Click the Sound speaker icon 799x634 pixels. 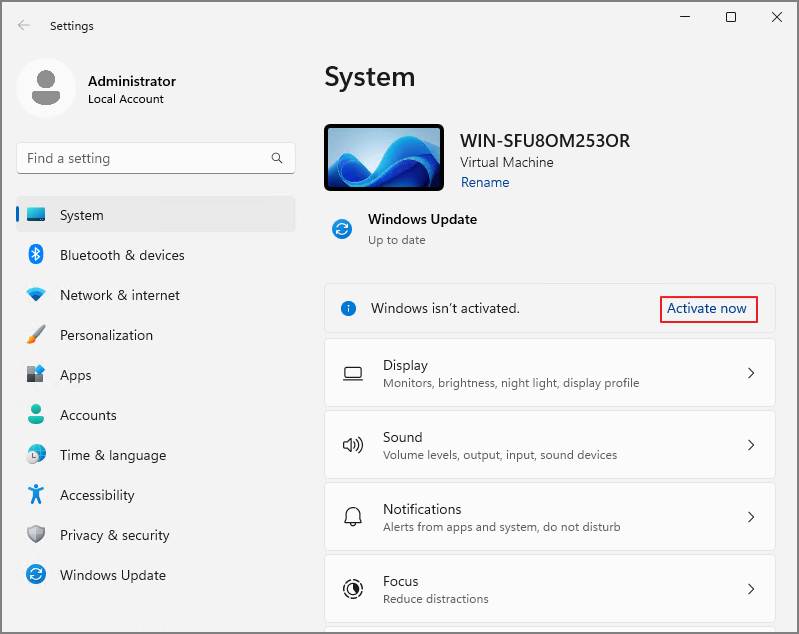pyautogui.click(x=353, y=445)
